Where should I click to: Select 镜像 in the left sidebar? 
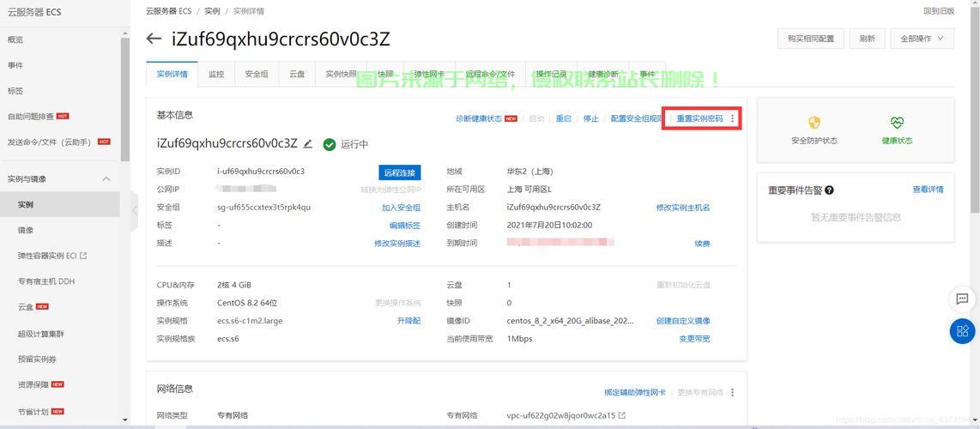pyautogui.click(x=26, y=230)
